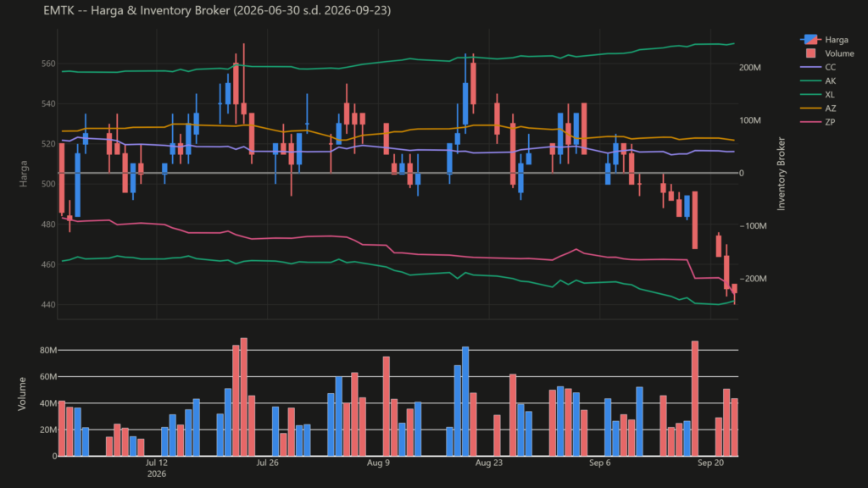
Task: Click the 200M inventory axis tick
Action: [750, 68]
